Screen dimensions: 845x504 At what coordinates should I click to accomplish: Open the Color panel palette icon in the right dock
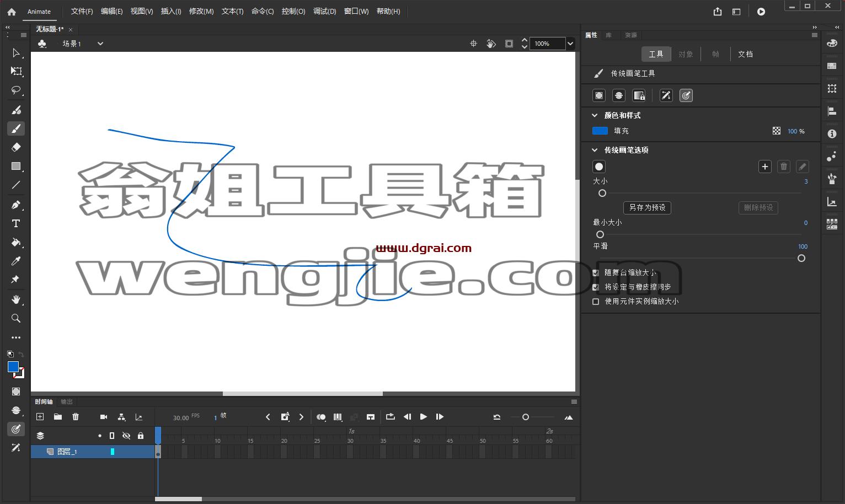click(832, 43)
